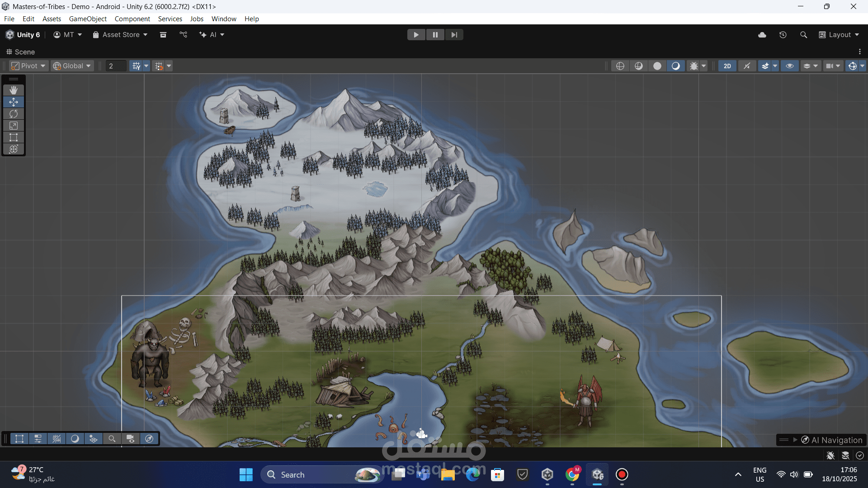The height and width of the screenshot is (488, 868).
Task: Open Unity version control icon
Action: pos(183,35)
